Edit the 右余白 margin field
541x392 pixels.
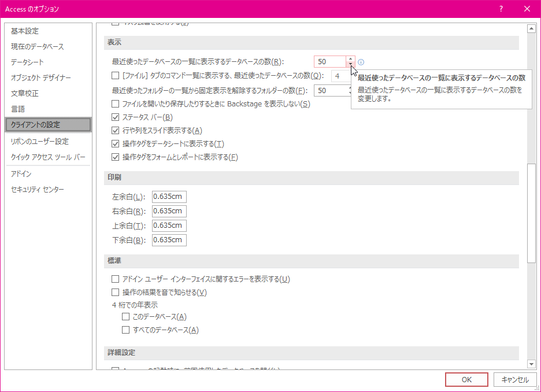click(169, 211)
